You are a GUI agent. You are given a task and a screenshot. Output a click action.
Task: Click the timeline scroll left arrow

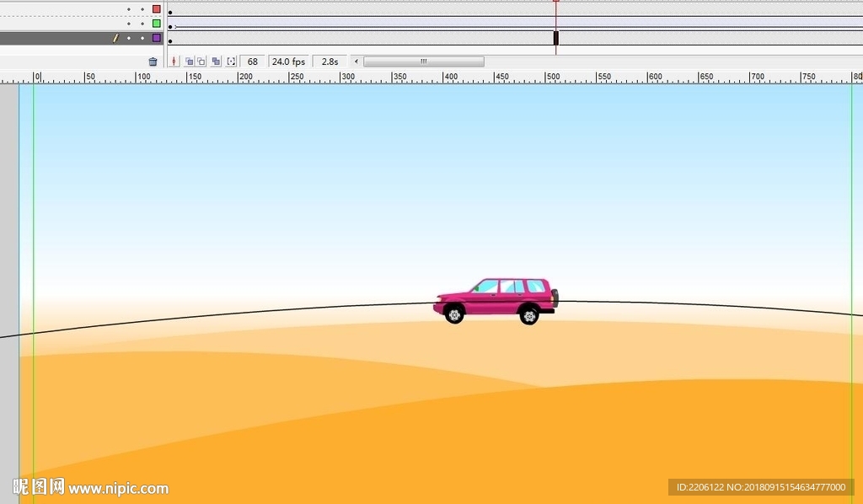click(x=356, y=62)
